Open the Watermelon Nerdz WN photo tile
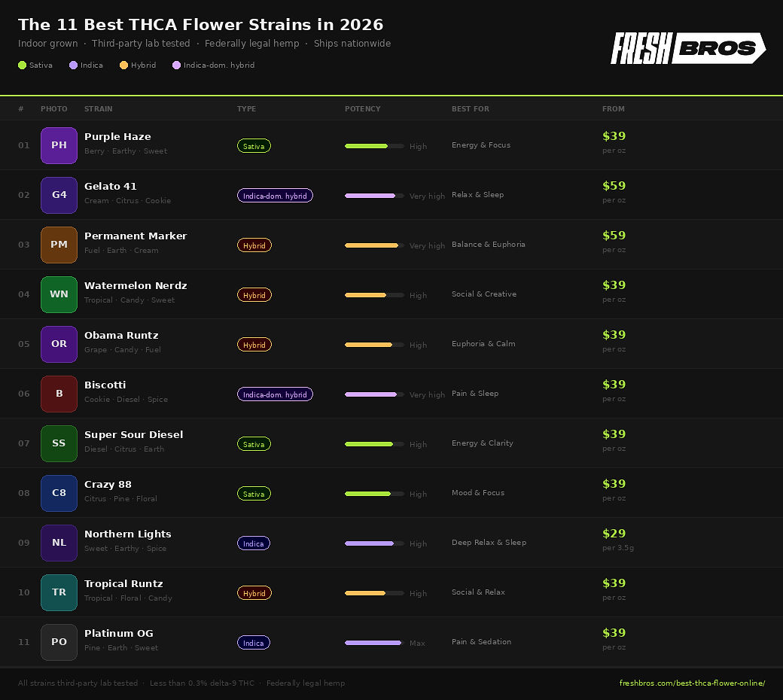This screenshot has height=700, width=783. [x=59, y=294]
